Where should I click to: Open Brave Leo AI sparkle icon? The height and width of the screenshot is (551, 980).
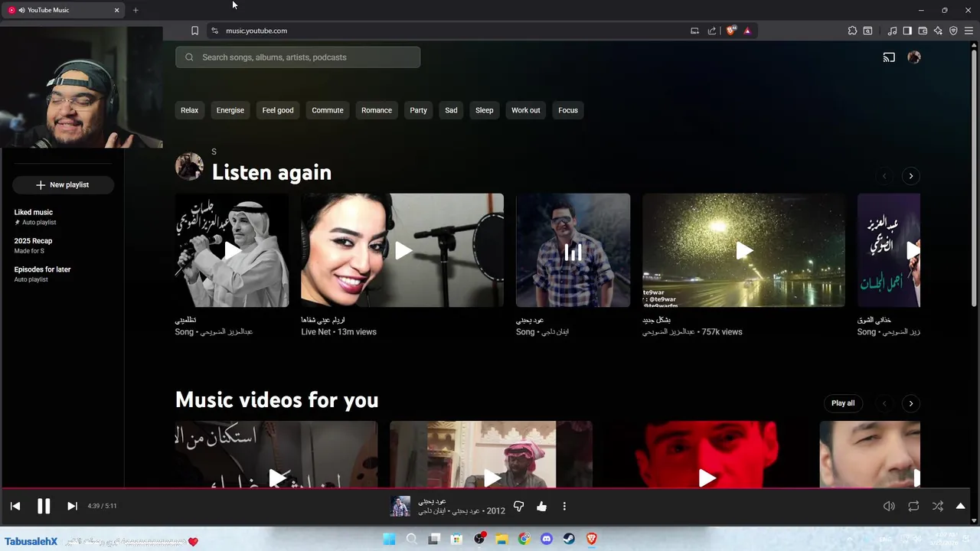(x=938, y=31)
